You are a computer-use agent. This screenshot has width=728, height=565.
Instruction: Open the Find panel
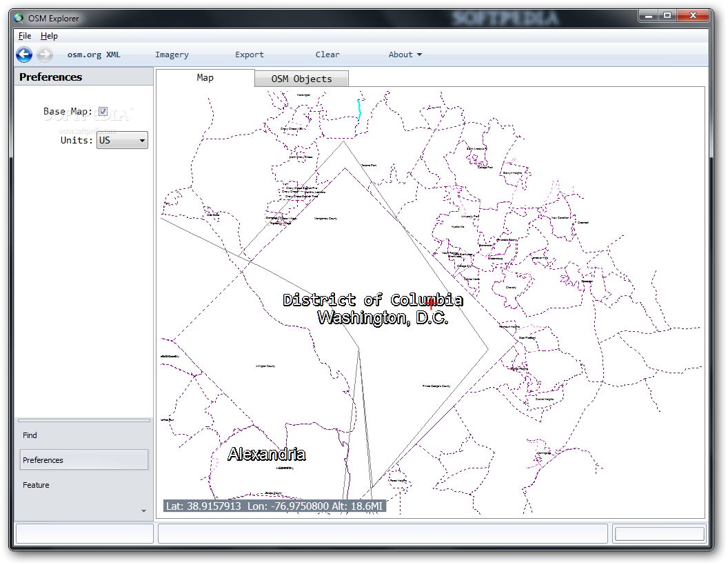83,435
